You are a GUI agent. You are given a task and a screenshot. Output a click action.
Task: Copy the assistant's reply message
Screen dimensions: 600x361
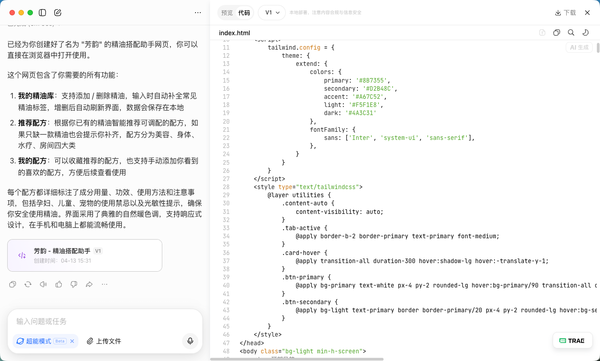click(x=13, y=284)
